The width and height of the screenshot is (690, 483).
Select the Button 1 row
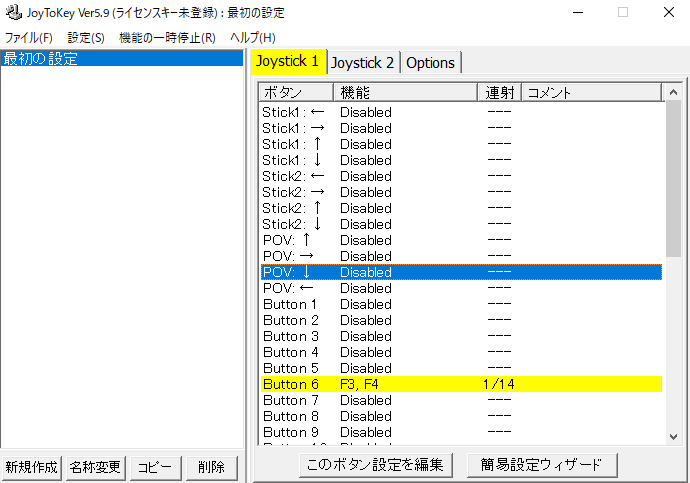tap(461, 304)
